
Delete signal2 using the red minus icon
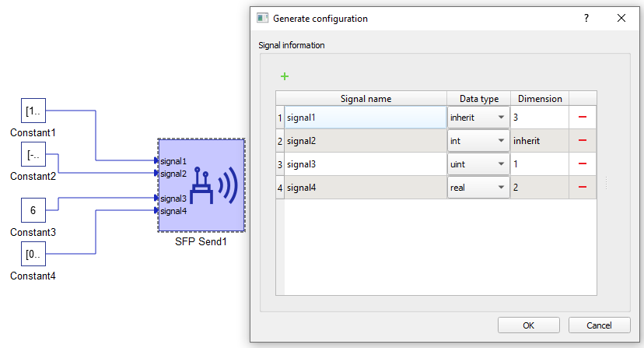582,141
